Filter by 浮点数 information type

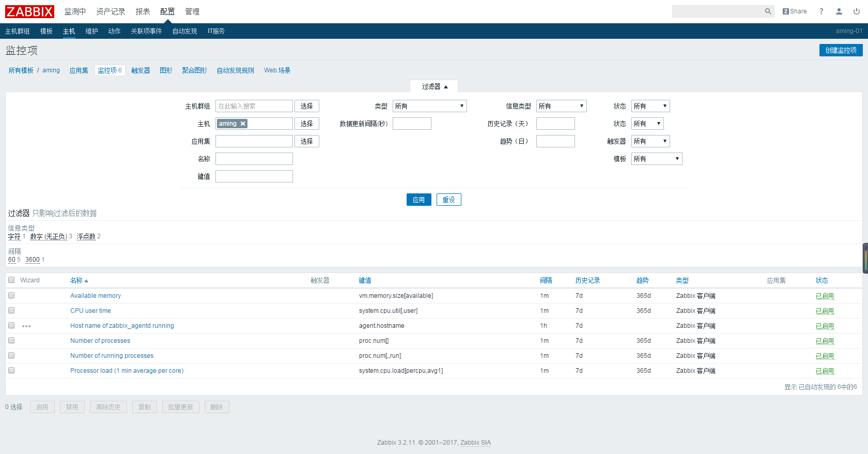86,236
